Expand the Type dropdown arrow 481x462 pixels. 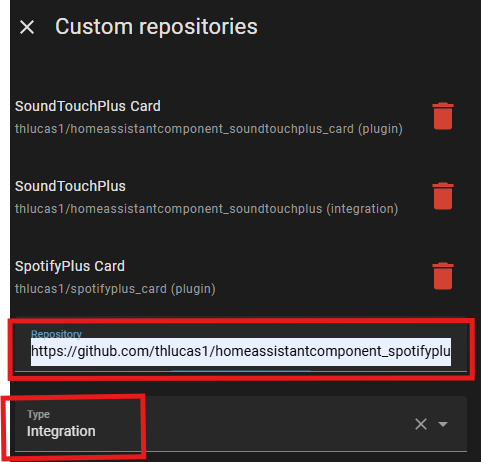[443, 424]
